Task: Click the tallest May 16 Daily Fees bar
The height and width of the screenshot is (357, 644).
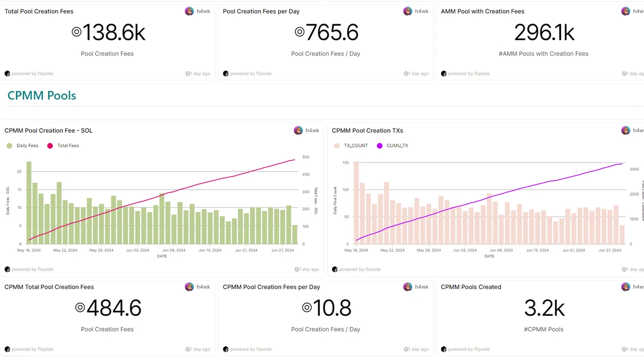Action: (x=29, y=201)
